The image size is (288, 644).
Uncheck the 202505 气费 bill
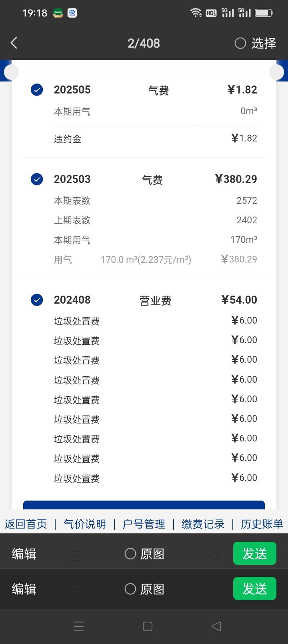[37, 90]
